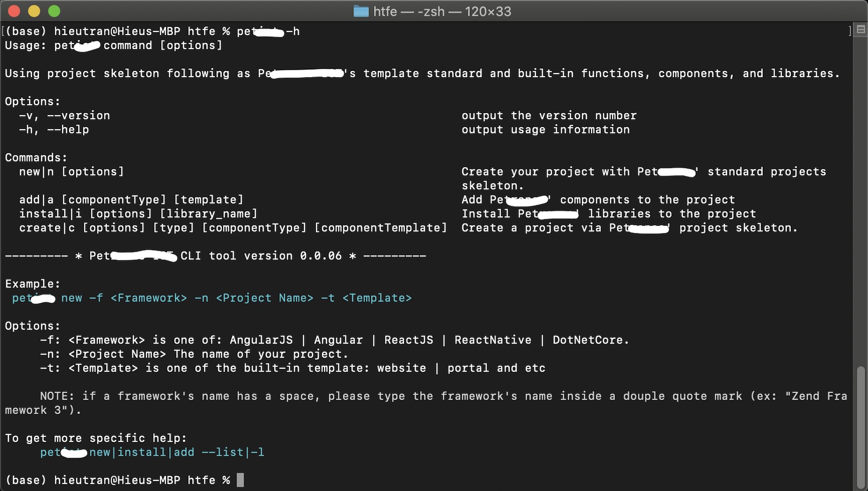Click the first "Options:" heading
Image resolution: width=868 pixels, height=491 pixels.
pos(32,101)
